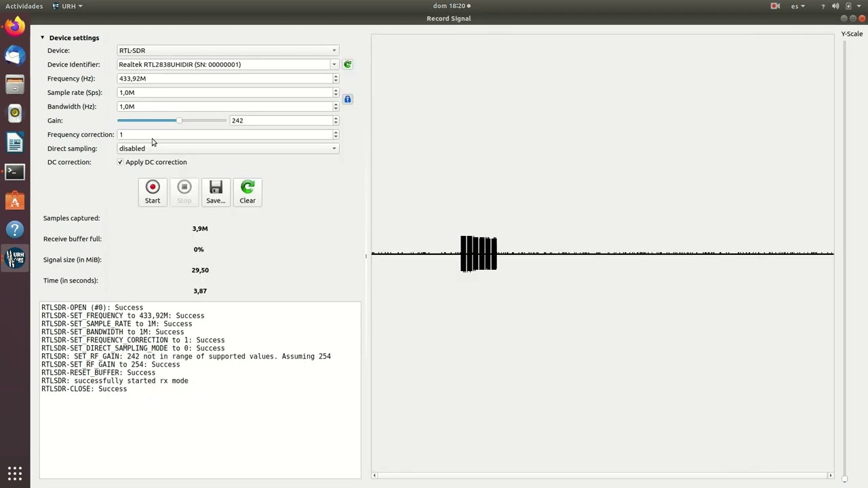The image size is (868, 488).
Task: Click the 29,50 signal size value
Action: pos(200,270)
